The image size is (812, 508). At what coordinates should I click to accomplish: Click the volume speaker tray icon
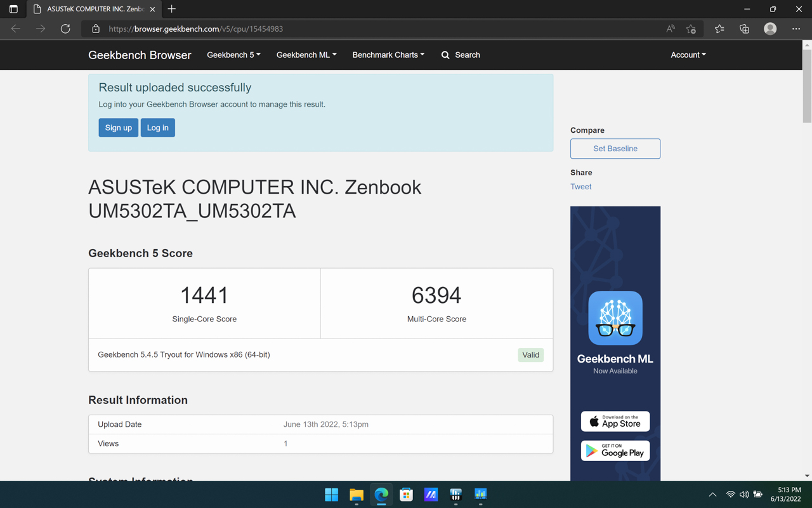coord(744,495)
